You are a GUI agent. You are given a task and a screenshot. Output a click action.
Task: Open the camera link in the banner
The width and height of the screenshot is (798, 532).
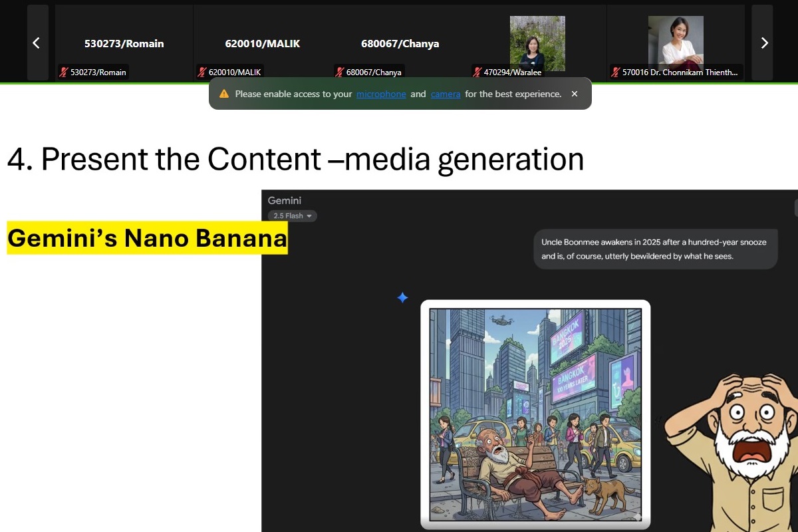446,94
